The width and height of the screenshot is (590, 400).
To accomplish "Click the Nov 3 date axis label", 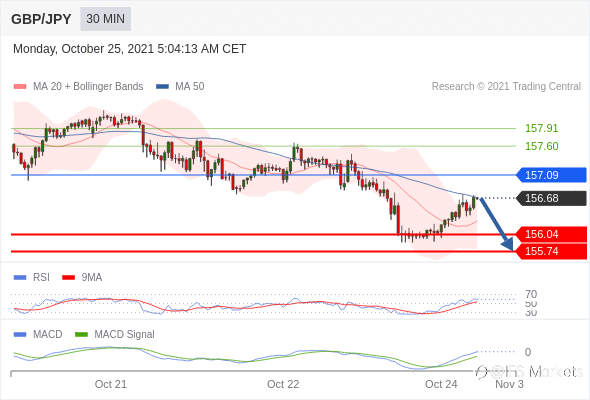I will pos(509,384).
